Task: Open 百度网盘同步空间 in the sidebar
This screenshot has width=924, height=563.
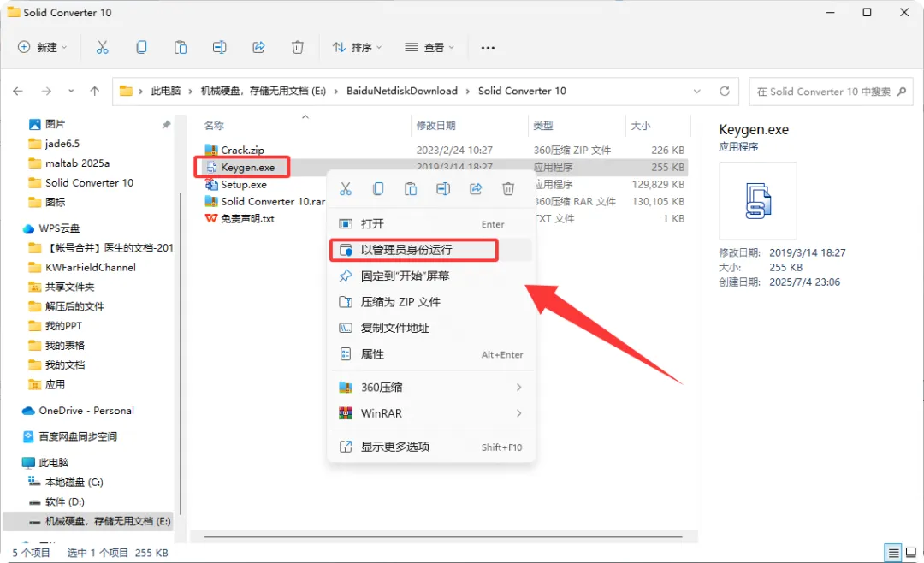Action: click(78, 437)
